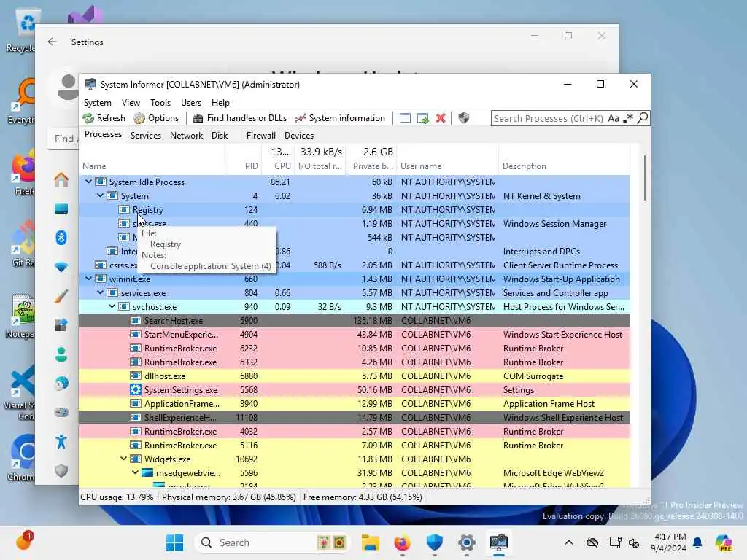Select the dllhost.exe process icon
This screenshot has height=560, width=747.
[x=135, y=376]
